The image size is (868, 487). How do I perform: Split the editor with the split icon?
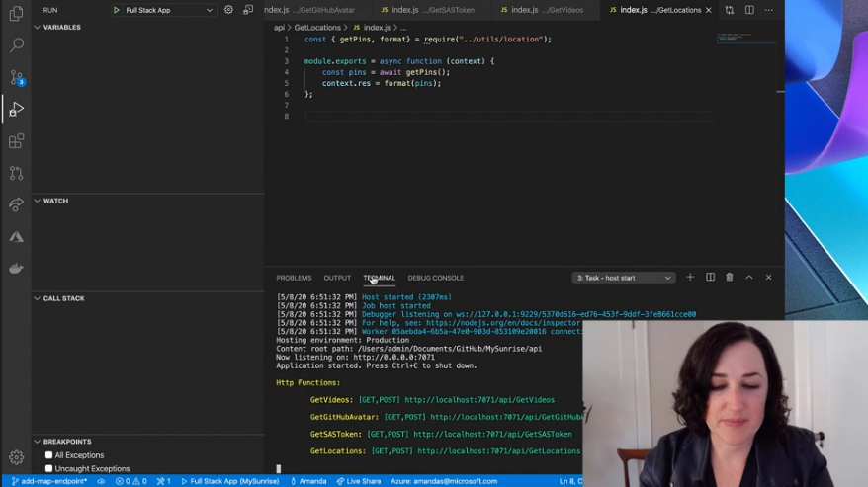coord(749,10)
